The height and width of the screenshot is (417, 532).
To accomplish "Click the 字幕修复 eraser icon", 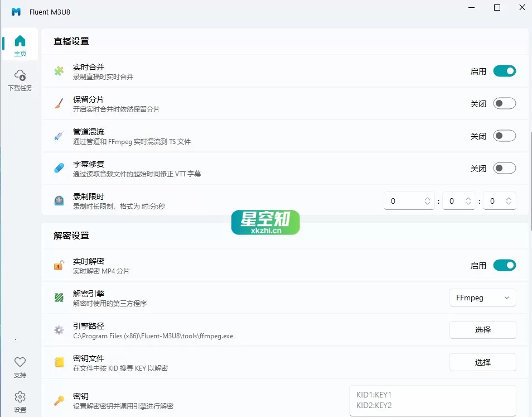I will click(x=59, y=168).
